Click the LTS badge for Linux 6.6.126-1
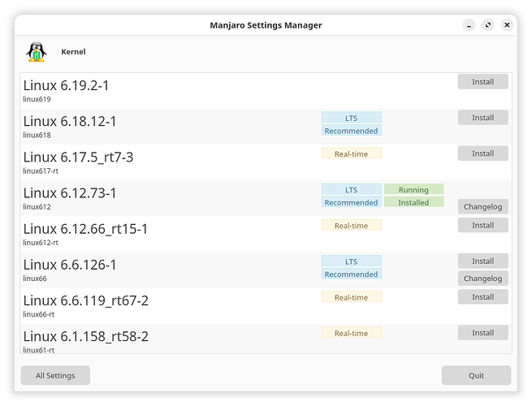The height and width of the screenshot is (406, 532). [x=352, y=261]
